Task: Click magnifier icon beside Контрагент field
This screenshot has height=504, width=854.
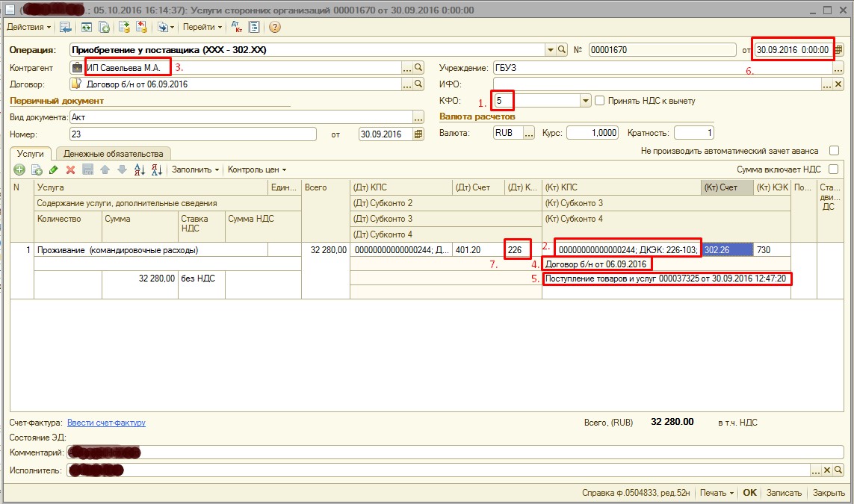Action: click(418, 67)
